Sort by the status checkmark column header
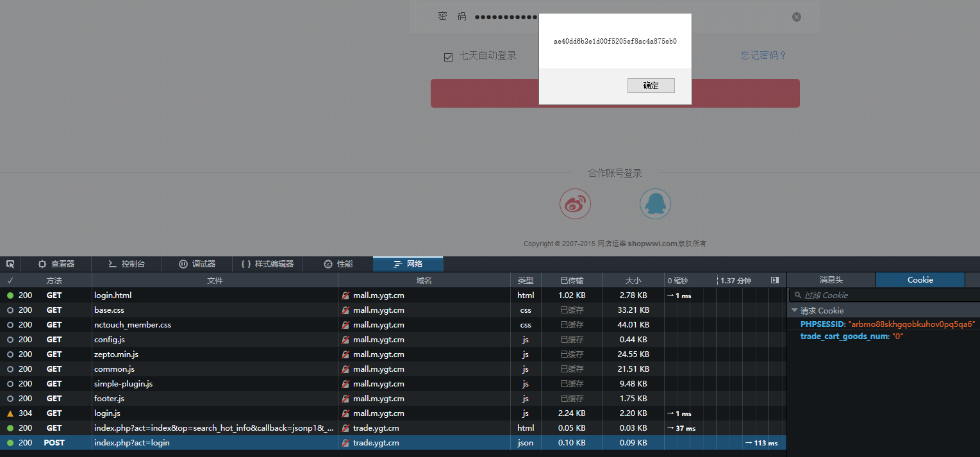The width and height of the screenshot is (980, 457). (x=10, y=281)
